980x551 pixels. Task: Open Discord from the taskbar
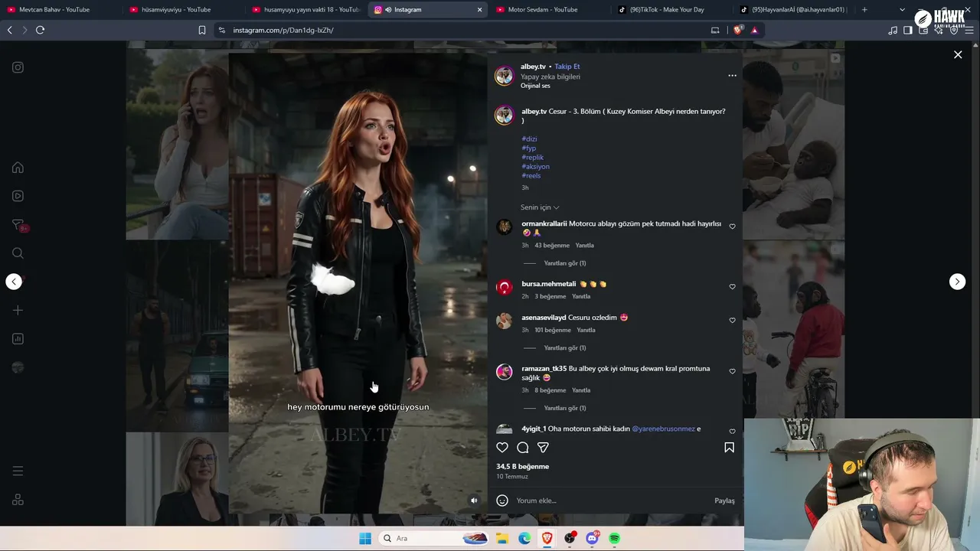click(x=592, y=538)
